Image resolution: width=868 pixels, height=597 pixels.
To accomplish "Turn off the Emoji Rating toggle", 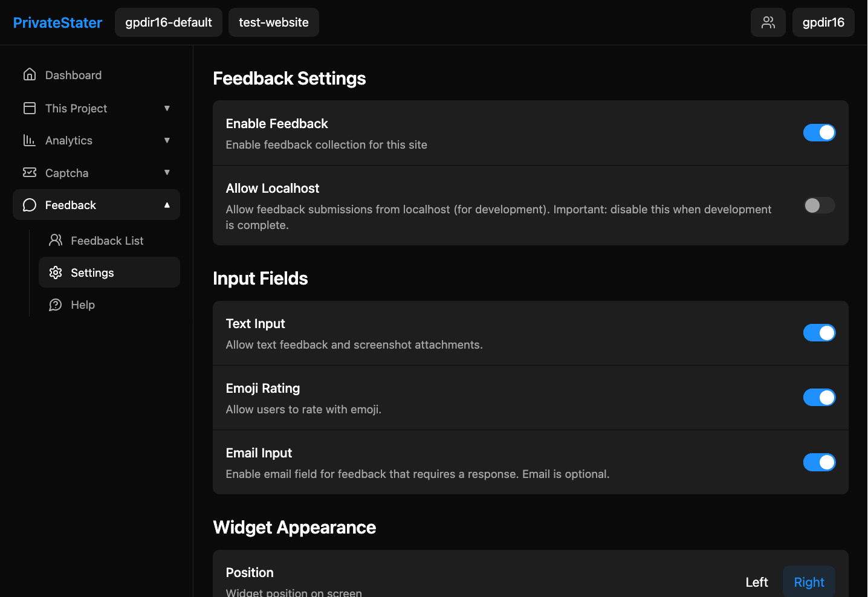I will coord(819,397).
